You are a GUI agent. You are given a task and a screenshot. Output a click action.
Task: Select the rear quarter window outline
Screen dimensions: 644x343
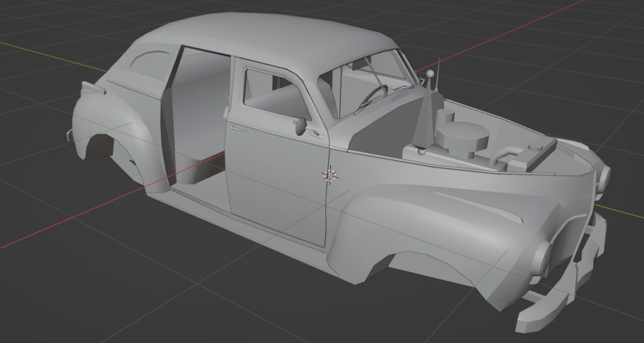(149, 66)
